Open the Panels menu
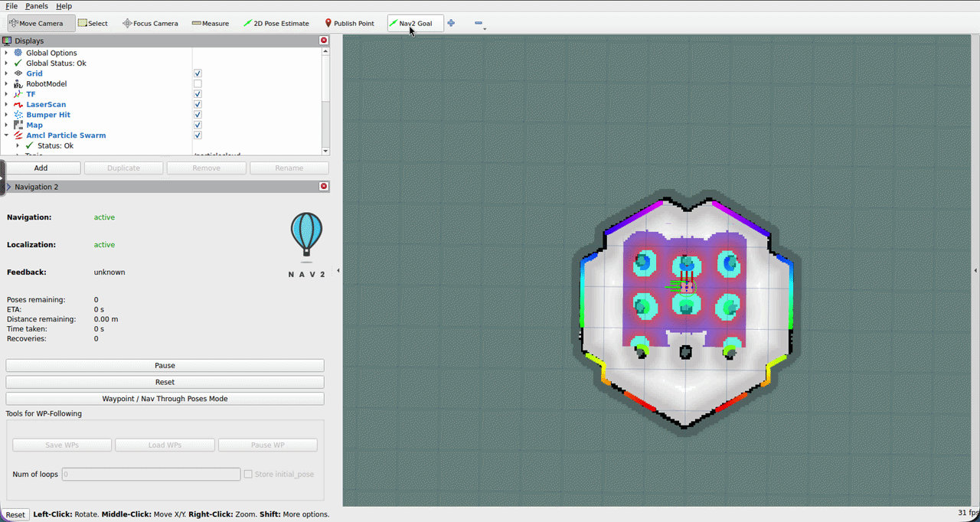The height and width of the screenshot is (522, 980). click(36, 6)
